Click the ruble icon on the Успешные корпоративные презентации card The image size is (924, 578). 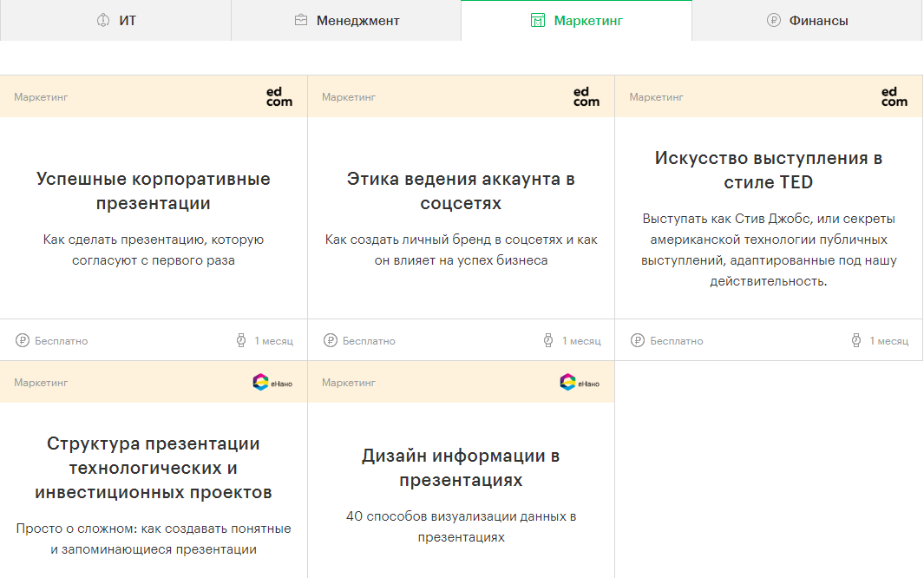click(x=22, y=341)
